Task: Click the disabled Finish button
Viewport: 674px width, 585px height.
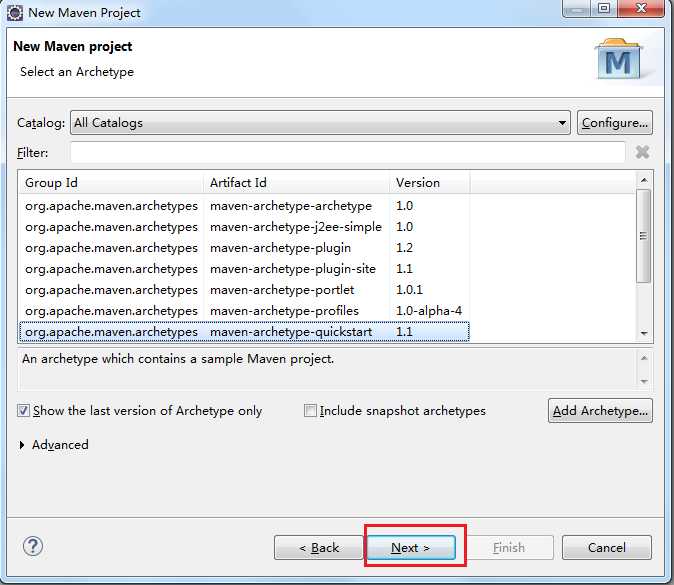Action: coord(509,548)
